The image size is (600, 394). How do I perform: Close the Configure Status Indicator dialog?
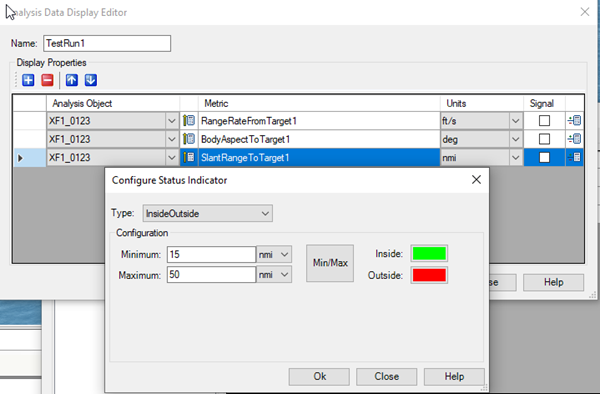(x=476, y=179)
